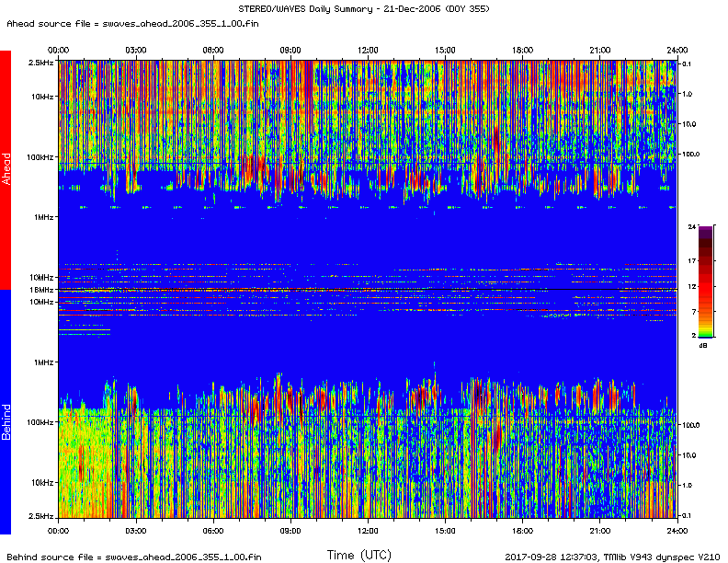The image size is (728, 563).
Task: Select the 'Ahead source file' caption text
Action: (132, 24)
